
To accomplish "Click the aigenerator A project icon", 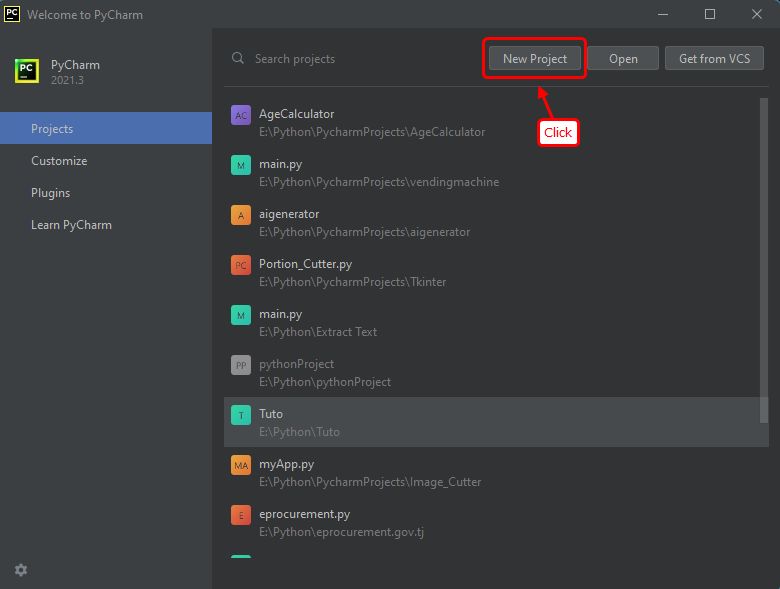I will click(241, 215).
